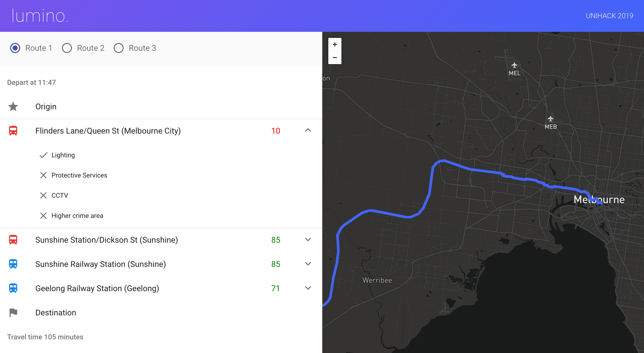The height and width of the screenshot is (353, 644).
Task: Click the lumino logo
Action: (40, 16)
